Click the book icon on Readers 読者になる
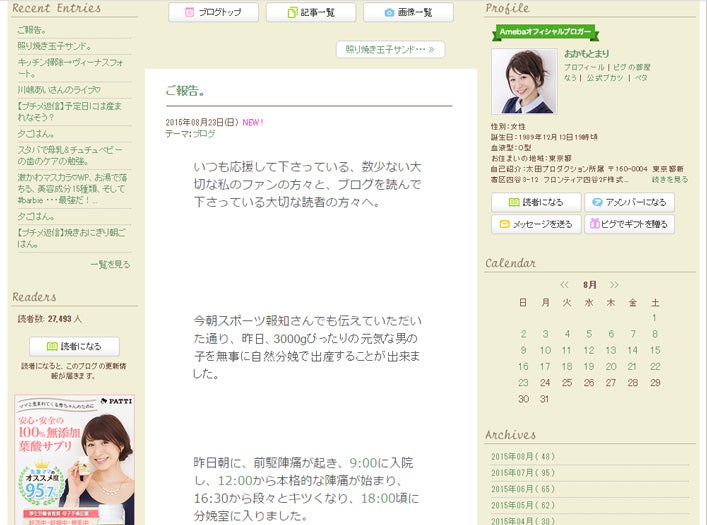Image resolution: width=707 pixels, height=525 pixels. click(52, 346)
